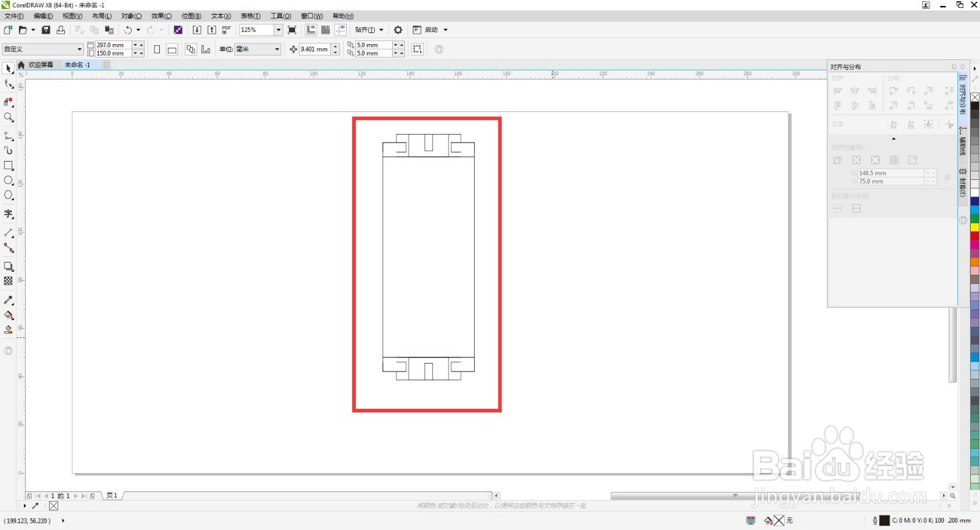Open the Options gear settings
980x530 pixels.
click(x=398, y=29)
